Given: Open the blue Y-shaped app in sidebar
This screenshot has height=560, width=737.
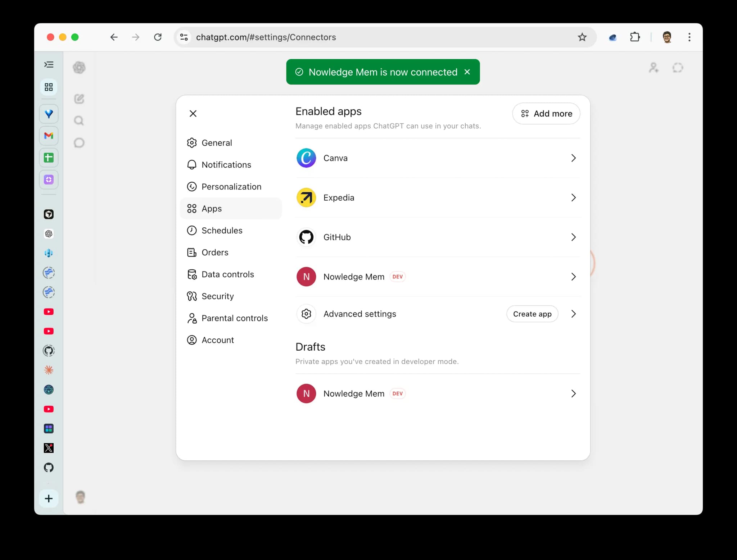Looking at the screenshot, I should [49, 114].
